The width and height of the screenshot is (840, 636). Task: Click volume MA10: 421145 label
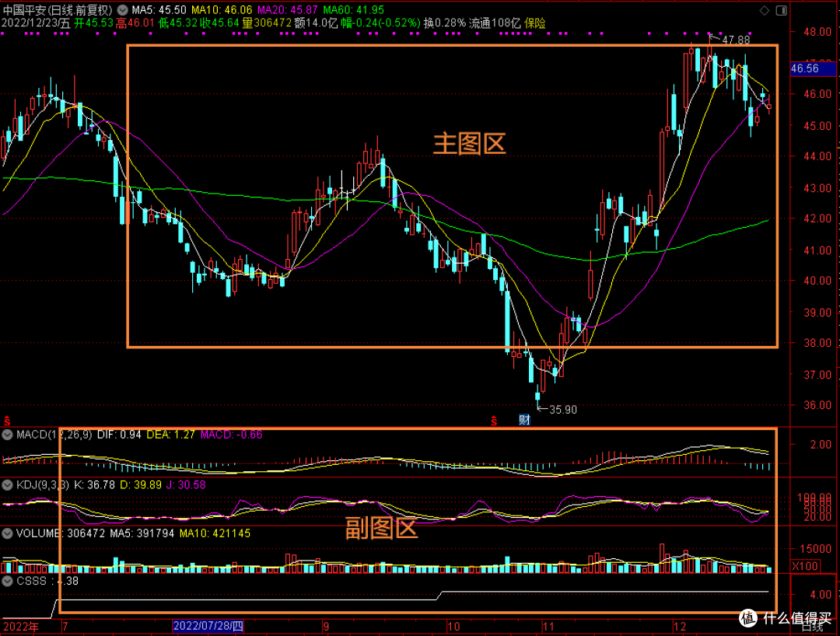click(x=215, y=533)
